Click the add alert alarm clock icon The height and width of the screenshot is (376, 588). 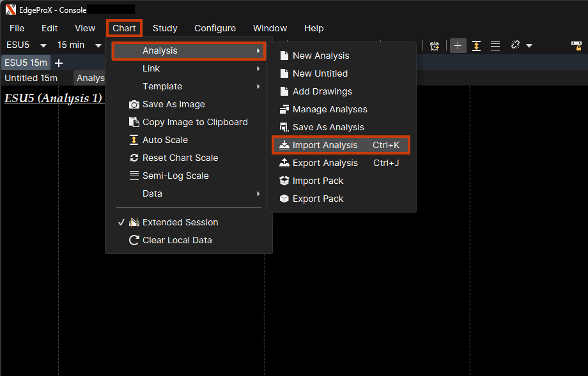pos(435,46)
